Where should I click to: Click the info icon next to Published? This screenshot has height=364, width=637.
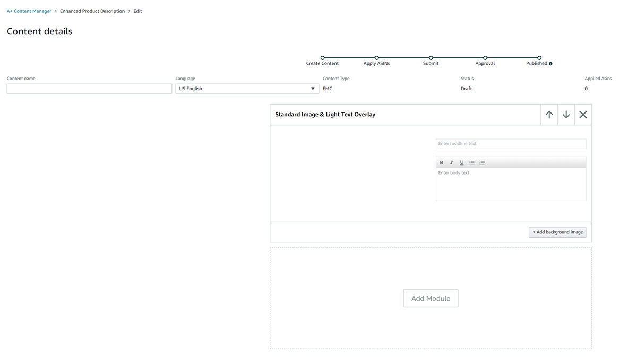pyautogui.click(x=550, y=64)
